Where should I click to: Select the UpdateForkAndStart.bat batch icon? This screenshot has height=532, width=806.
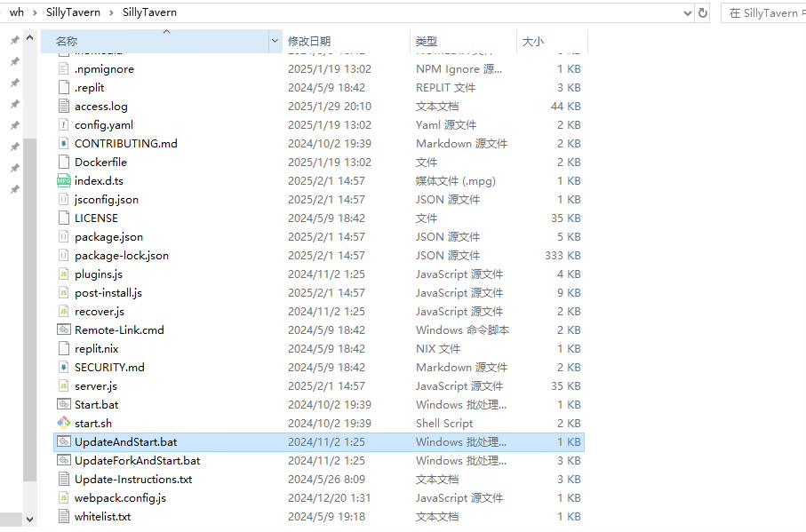pos(64,461)
